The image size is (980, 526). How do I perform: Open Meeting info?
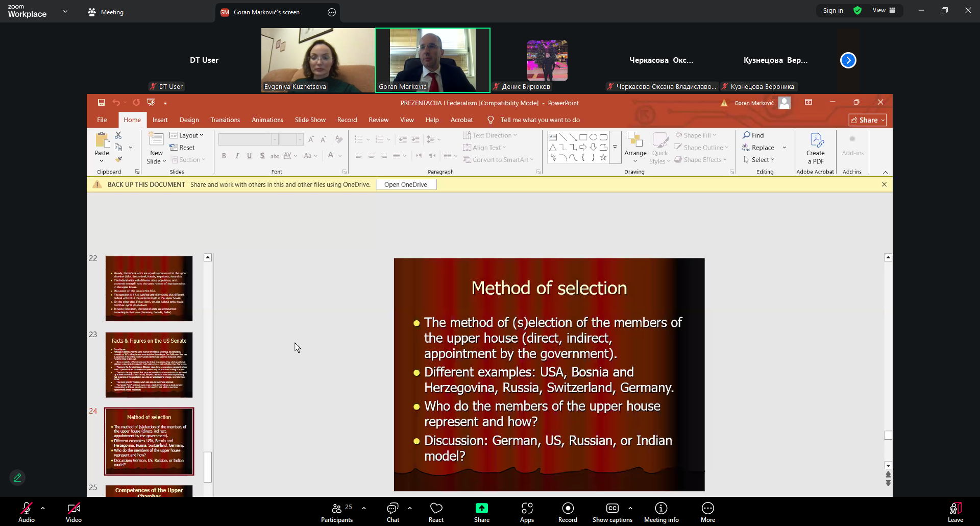[661, 512]
